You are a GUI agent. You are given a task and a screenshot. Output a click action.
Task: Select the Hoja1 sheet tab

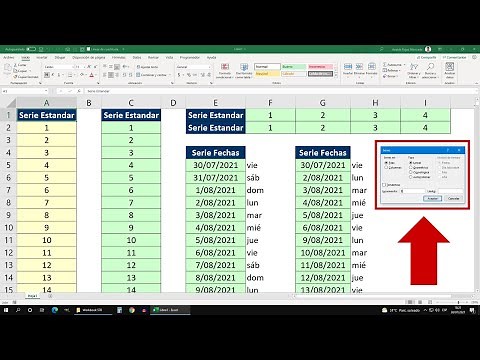pyautogui.click(x=32, y=296)
